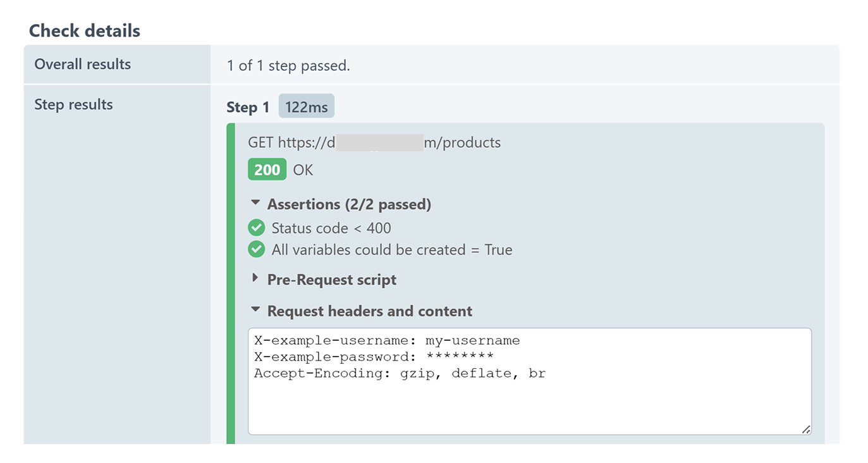Screen dimensions: 868x463
Task: Click inside the request headers text box
Action: coord(529,405)
